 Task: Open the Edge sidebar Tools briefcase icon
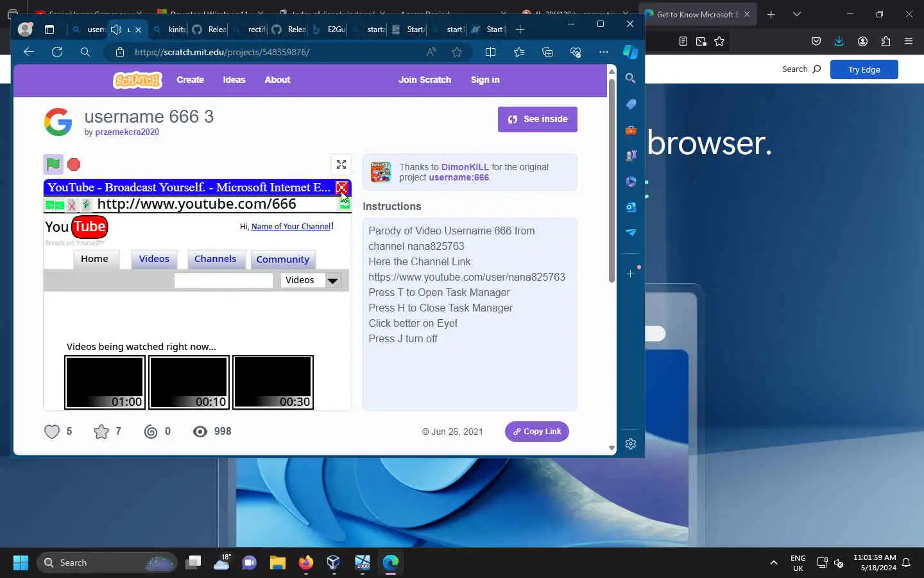point(631,130)
